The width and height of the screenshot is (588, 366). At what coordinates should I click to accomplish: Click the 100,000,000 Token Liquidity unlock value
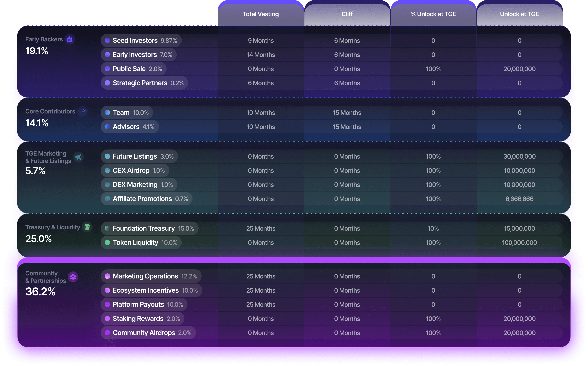(x=519, y=243)
